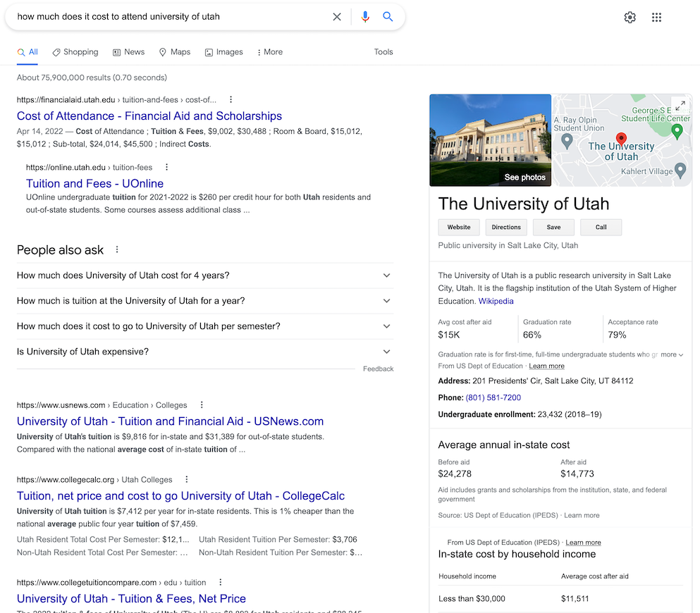Screen dimensions: 700x613
Task: Click the After aid value $14,773
Action: 577,473
